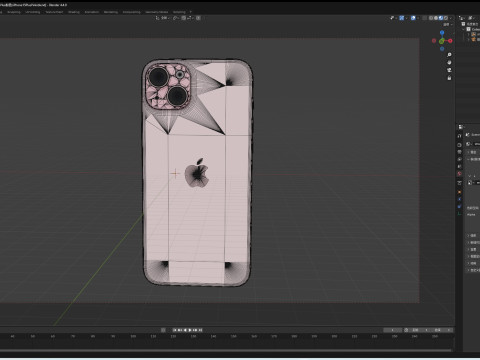Toggle camera view with the camera icon
Screen dimensions: 480x360
pyautogui.click(x=449, y=70)
